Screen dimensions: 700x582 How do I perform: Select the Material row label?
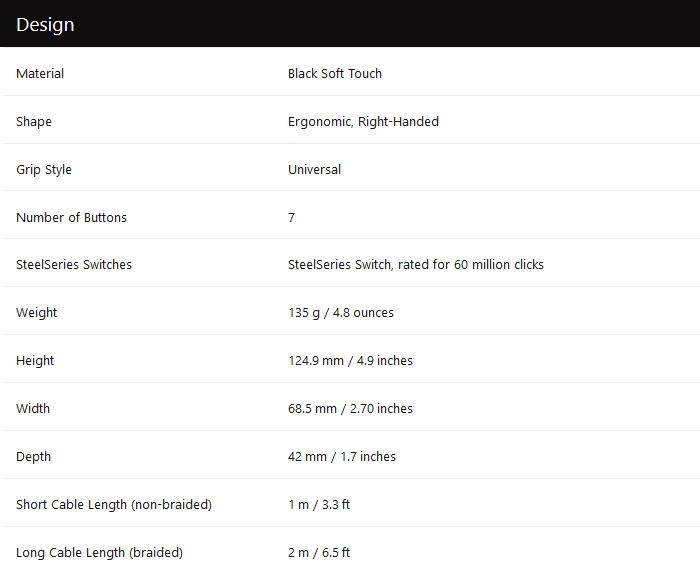[x=40, y=74]
